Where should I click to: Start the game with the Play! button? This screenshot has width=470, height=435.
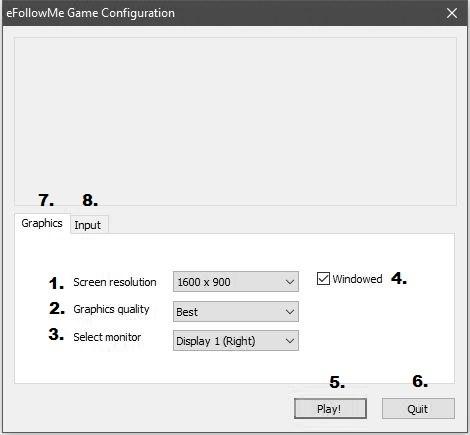pos(330,409)
